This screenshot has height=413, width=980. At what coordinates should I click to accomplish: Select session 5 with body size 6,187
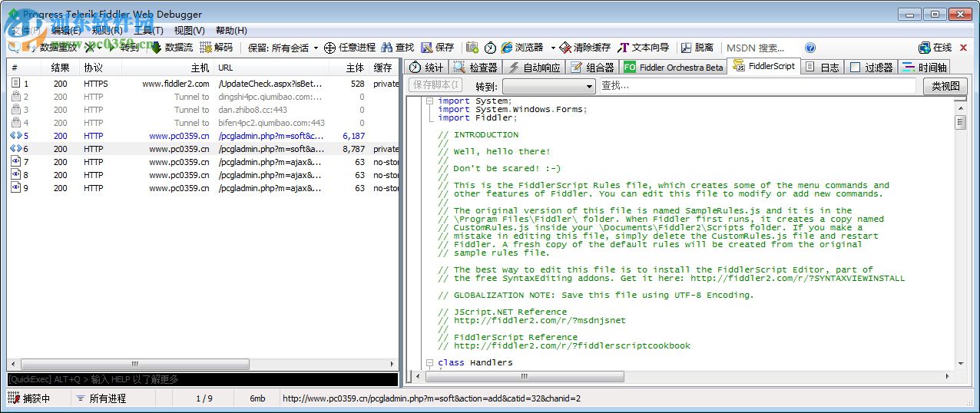coord(203,136)
